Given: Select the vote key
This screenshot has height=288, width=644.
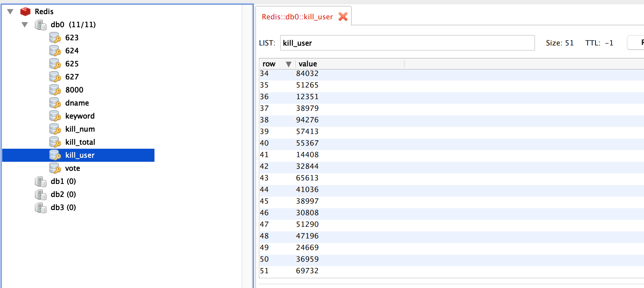Looking at the screenshot, I should (73, 168).
